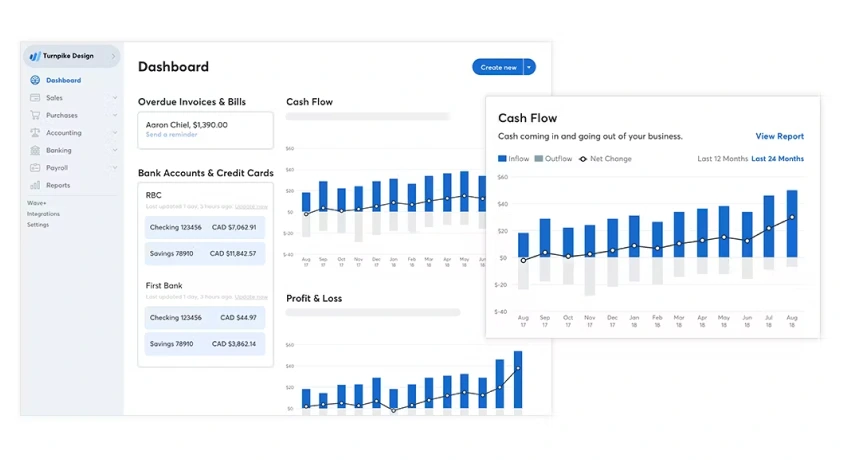This screenshot has width=847, height=460.
Task: Click the First Bank name
Action: (164, 285)
